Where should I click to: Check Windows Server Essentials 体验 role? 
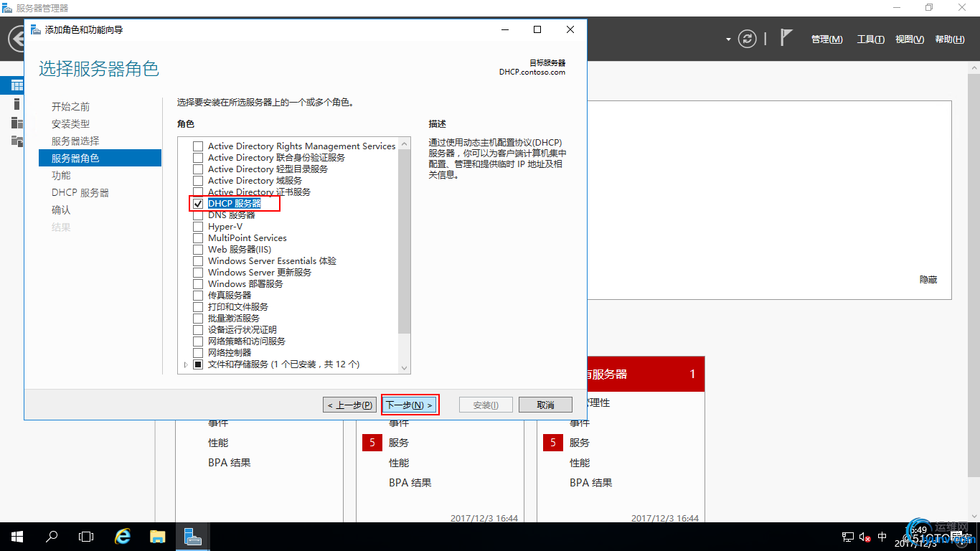(198, 261)
